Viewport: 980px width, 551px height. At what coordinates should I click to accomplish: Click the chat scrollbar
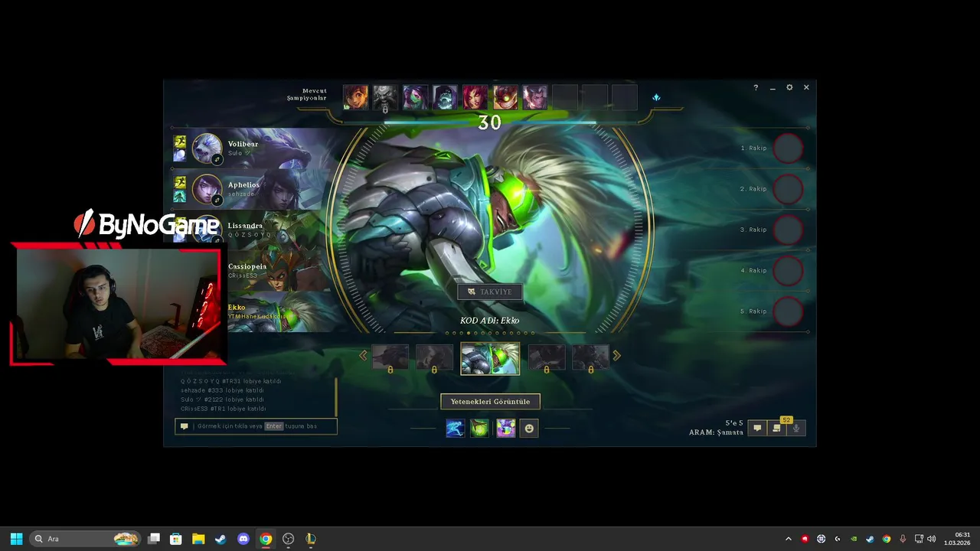336,396
